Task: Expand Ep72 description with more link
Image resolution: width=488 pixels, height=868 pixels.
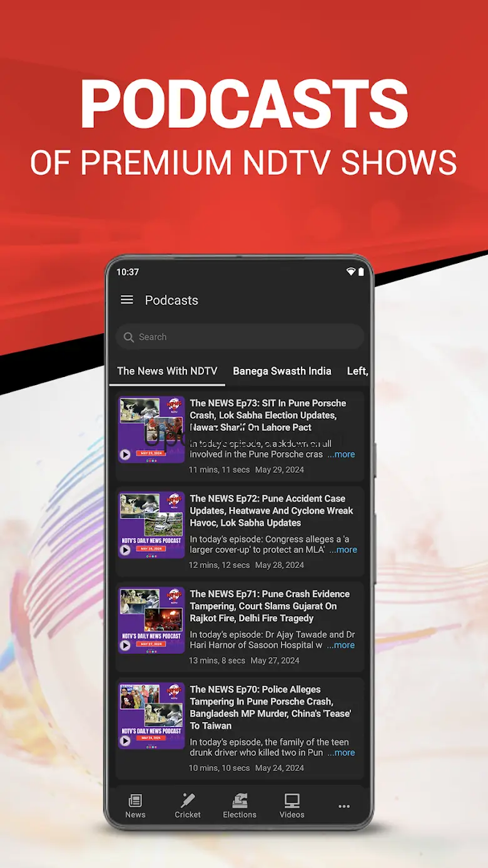Action: 343,550
